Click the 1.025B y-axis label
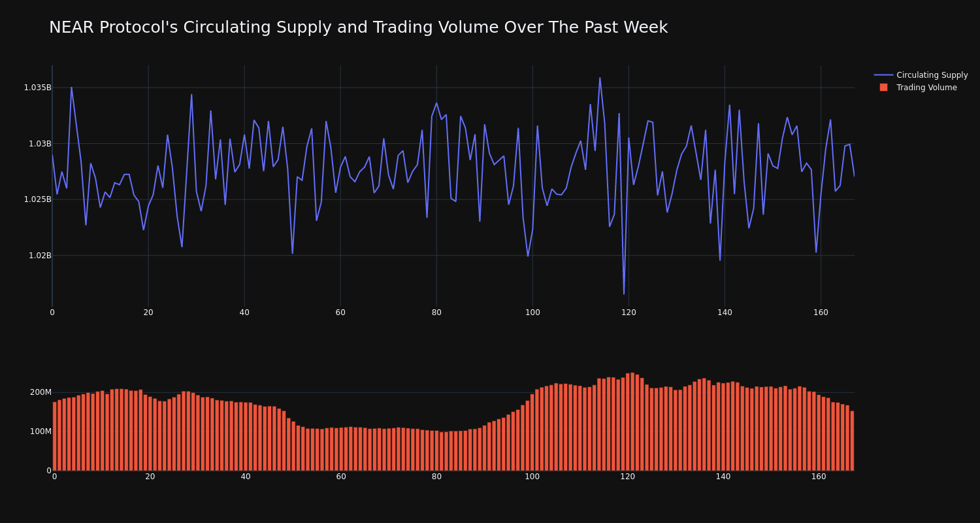The image size is (980, 523). (37, 199)
